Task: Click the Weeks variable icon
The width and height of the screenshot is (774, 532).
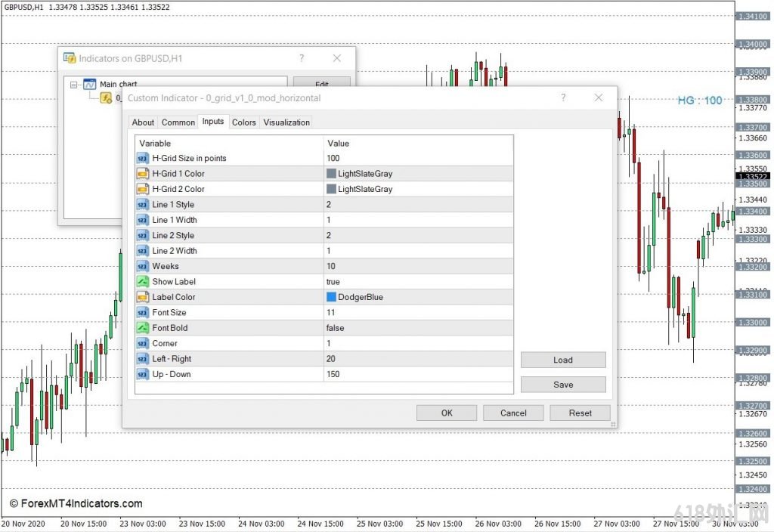Action: [143, 266]
